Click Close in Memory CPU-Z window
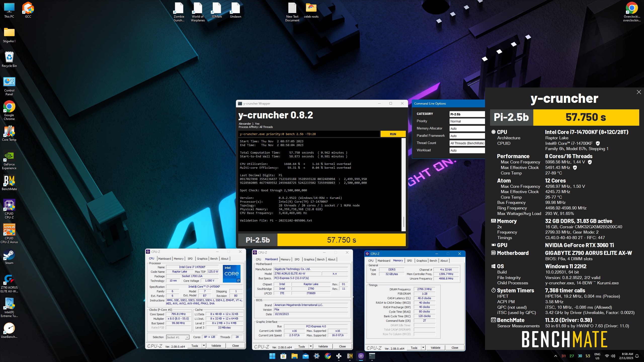Viewport: 644px width, 362px height. 455,348
